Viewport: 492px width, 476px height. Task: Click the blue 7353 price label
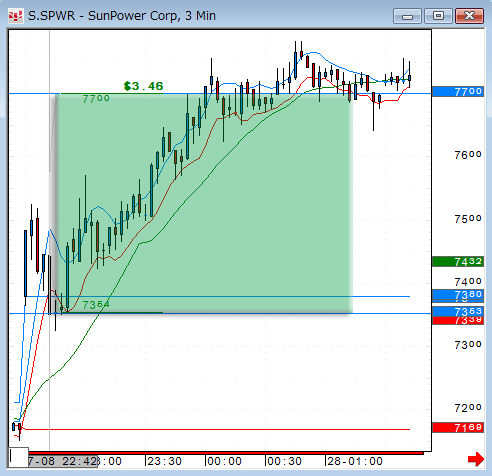458,311
